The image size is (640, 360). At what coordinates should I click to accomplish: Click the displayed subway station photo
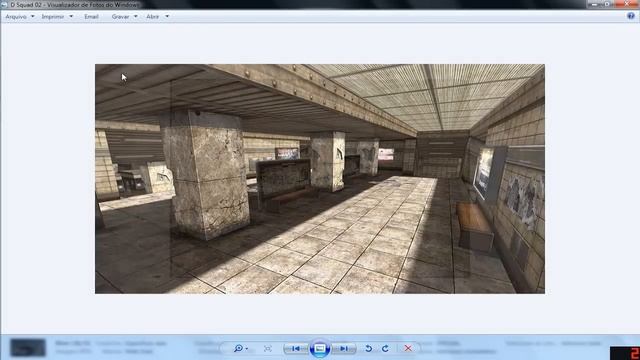click(x=320, y=179)
